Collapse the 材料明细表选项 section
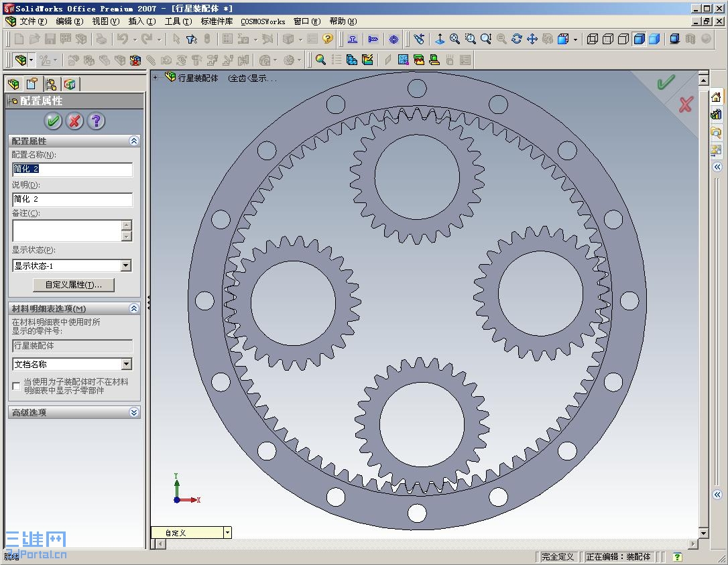The height and width of the screenshot is (565, 728). (x=133, y=308)
